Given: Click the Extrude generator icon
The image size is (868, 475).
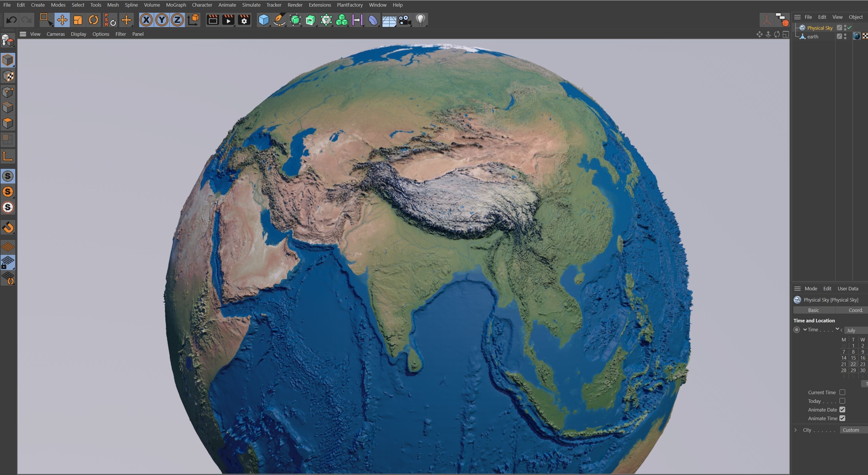Looking at the screenshot, I should [311, 20].
